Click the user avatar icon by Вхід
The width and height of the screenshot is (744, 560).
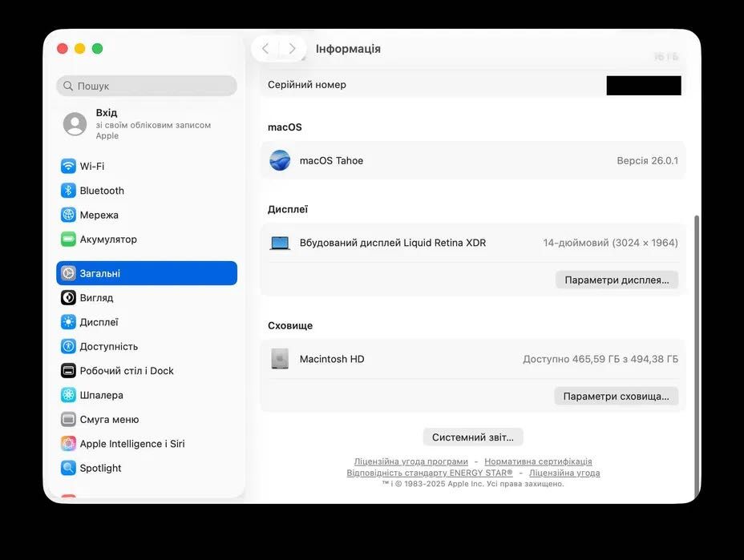click(75, 123)
